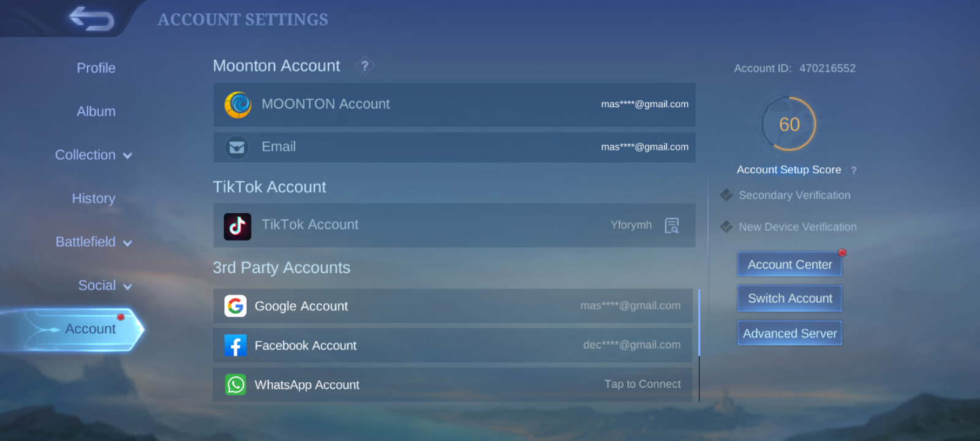Click the TikTok logo icon
This screenshot has height=441, width=980.
coord(238,227)
